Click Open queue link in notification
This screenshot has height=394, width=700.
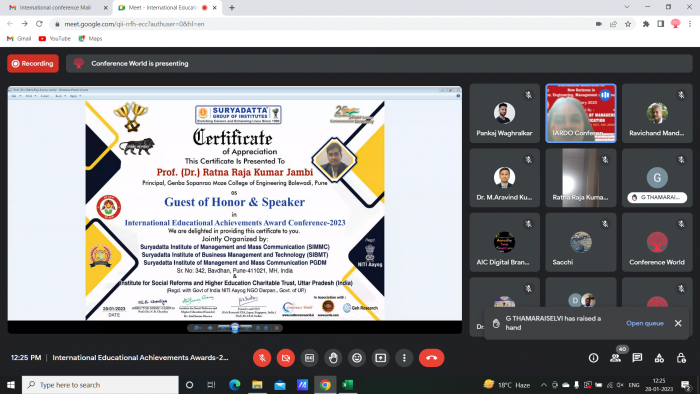(x=645, y=323)
